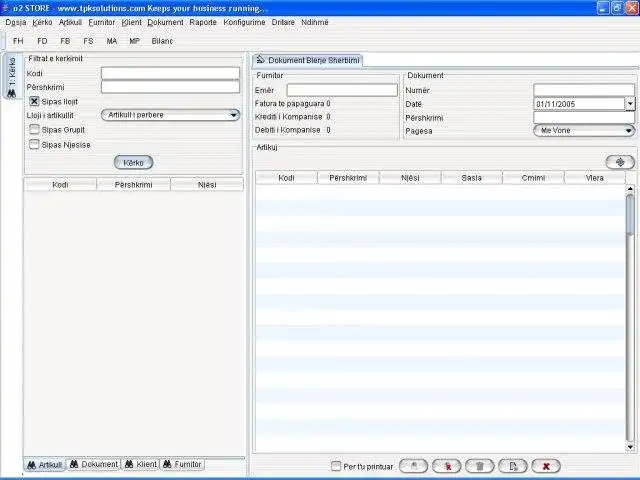Open the Dokument menu
Viewport: 640px width, 480px height.
click(165, 22)
